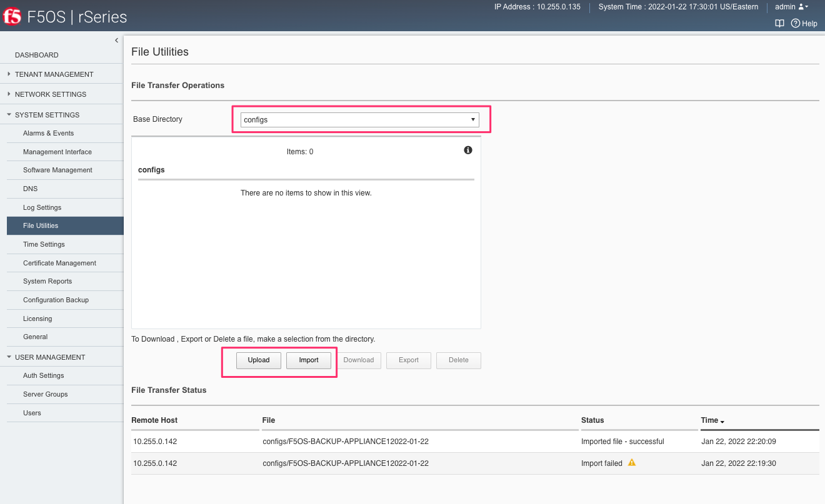Click the 'Items: 0' count text
Image resolution: width=825 pixels, height=504 pixels.
click(x=300, y=152)
